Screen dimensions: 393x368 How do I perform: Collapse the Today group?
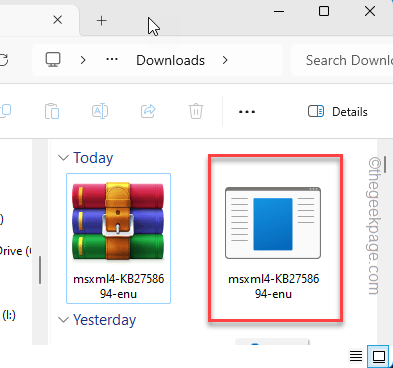coord(63,158)
